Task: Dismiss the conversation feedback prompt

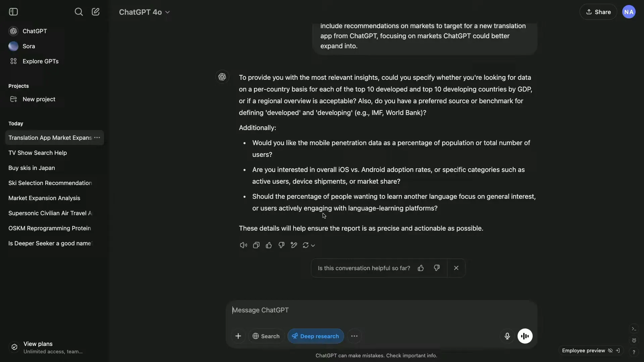Action: click(x=456, y=268)
